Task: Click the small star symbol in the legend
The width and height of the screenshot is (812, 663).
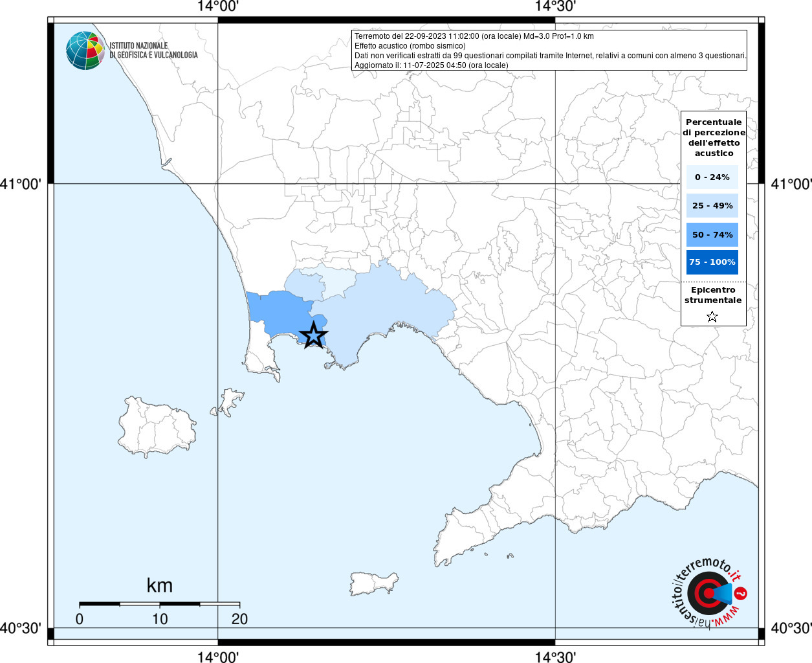Action: coord(712,317)
